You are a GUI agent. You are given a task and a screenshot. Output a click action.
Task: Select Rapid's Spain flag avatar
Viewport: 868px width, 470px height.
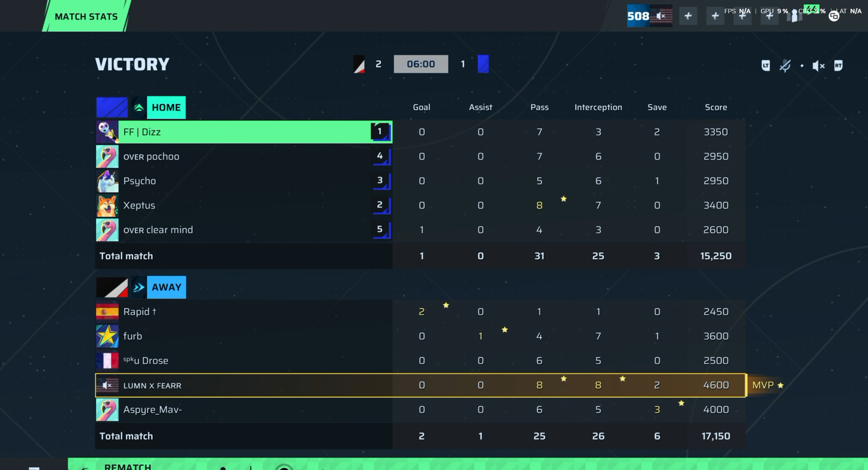click(107, 312)
